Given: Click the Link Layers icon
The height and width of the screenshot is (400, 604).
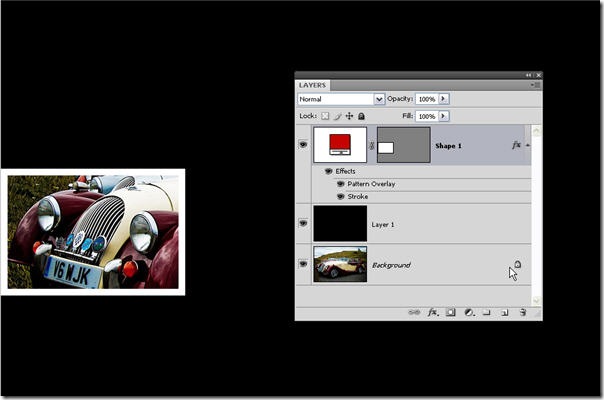Looking at the screenshot, I should 414,313.
